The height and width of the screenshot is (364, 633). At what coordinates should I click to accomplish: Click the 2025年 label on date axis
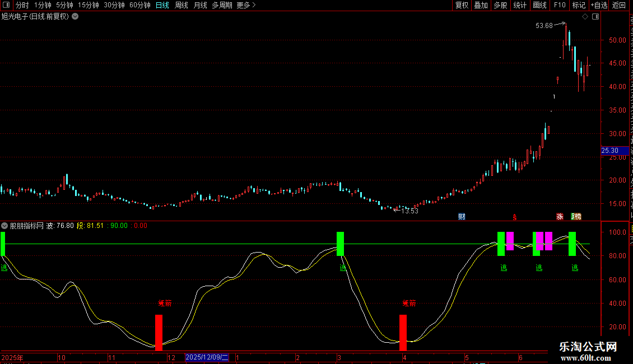pyautogui.click(x=12, y=357)
